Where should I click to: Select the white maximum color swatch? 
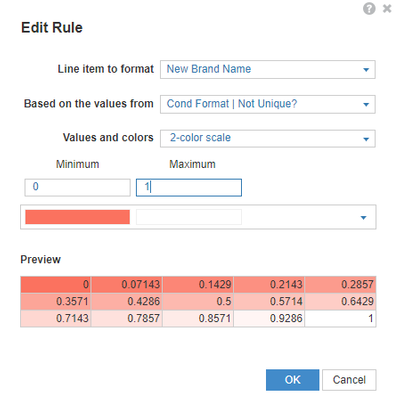(x=189, y=217)
